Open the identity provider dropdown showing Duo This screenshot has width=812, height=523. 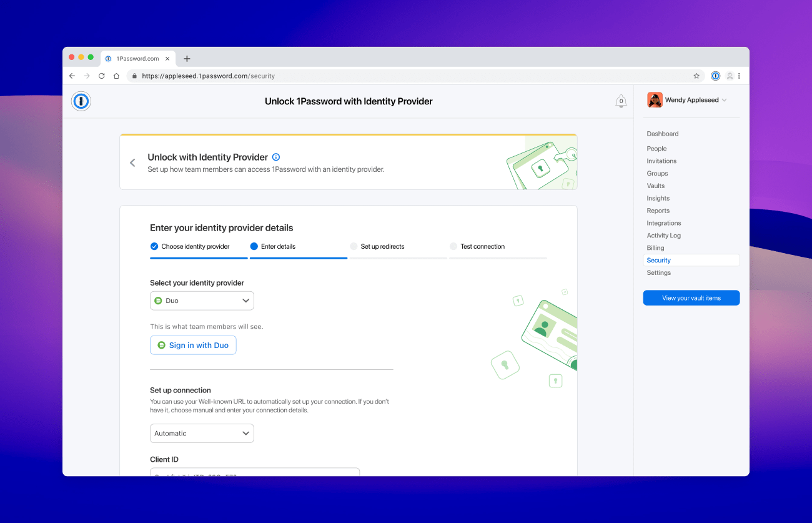tap(201, 301)
